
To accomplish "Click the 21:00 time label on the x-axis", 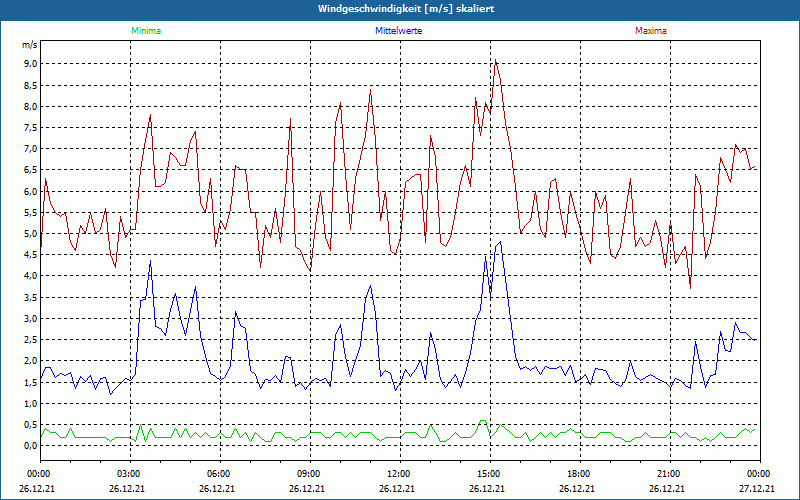I will 670,474.
